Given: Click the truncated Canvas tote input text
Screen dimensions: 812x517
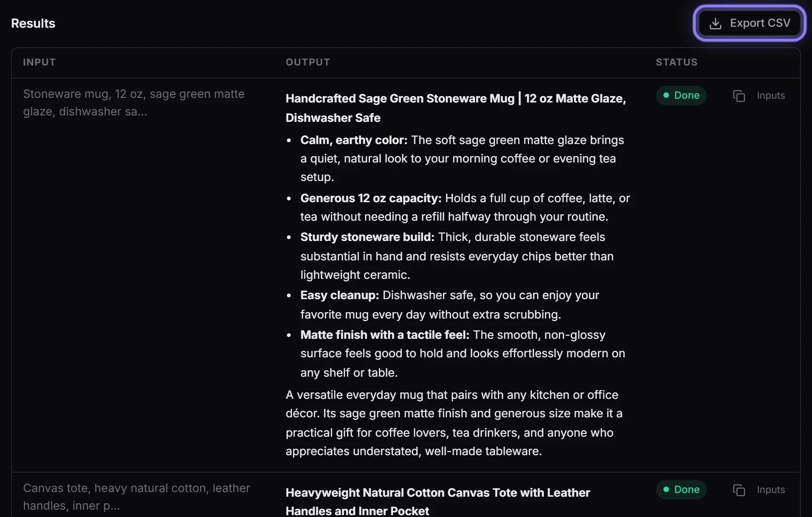Looking at the screenshot, I should 137,497.
